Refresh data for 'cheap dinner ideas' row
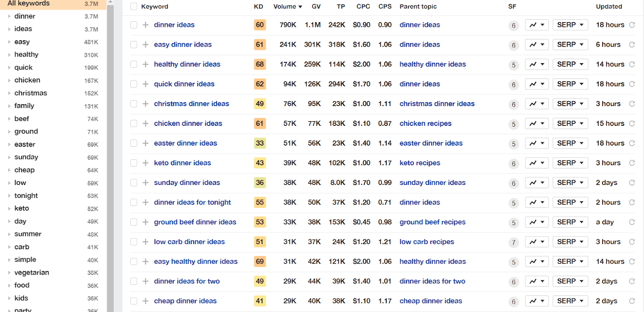Image resolution: width=644 pixels, height=312 pixels. point(632,301)
